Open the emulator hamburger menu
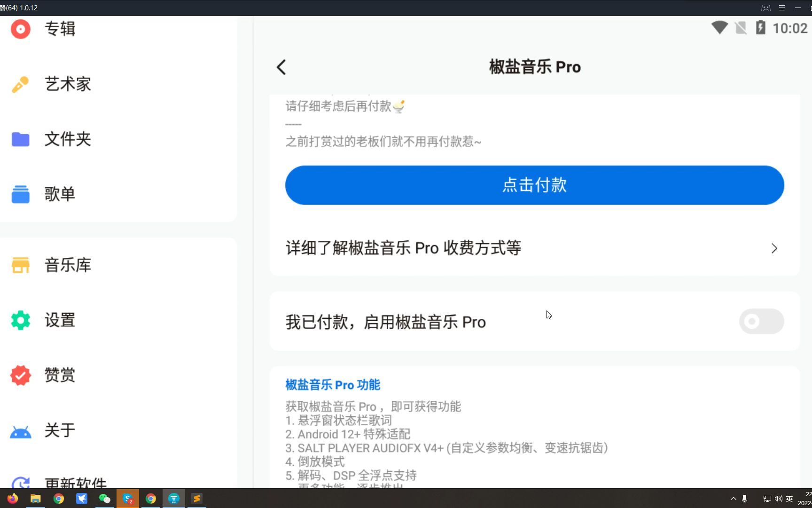This screenshot has width=812, height=508. tap(782, 8)
